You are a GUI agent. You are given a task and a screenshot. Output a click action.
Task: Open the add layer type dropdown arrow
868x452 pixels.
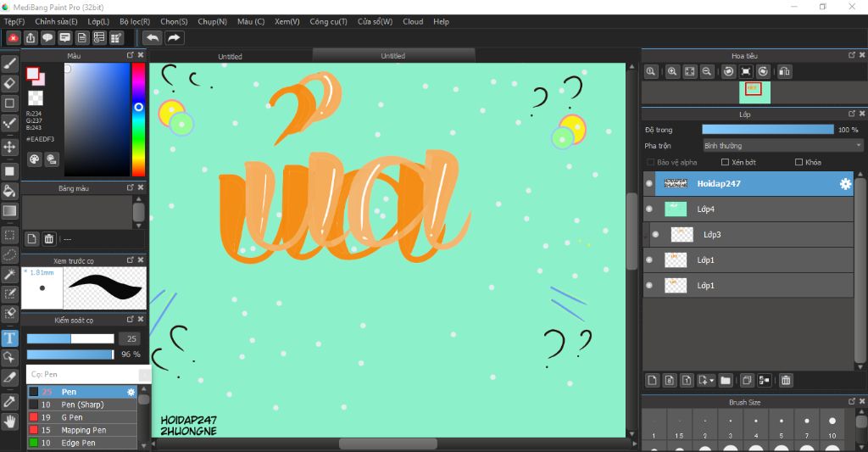click(x=712, y=381)
